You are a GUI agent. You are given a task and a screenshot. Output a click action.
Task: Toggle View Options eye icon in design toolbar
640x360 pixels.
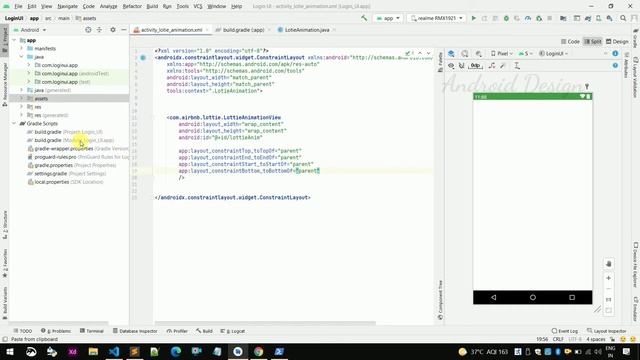451,66
